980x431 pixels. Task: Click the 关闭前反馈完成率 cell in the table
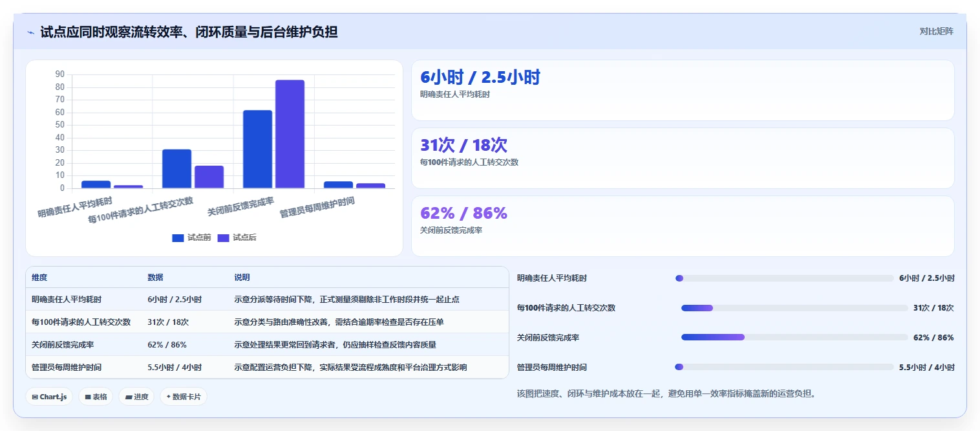[63, 344]
